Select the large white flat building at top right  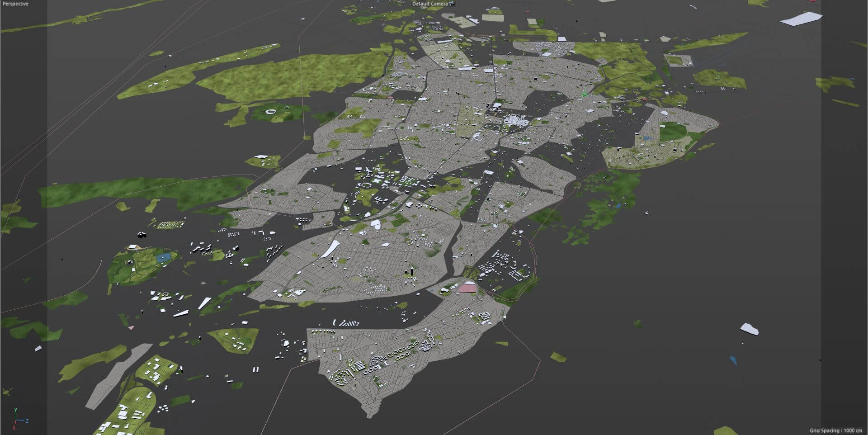tap(801, 19)
